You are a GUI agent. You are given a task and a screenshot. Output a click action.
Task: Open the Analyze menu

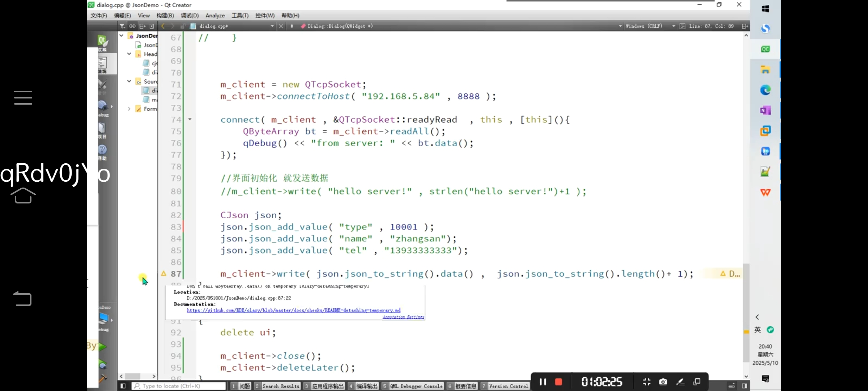[215, 16]
